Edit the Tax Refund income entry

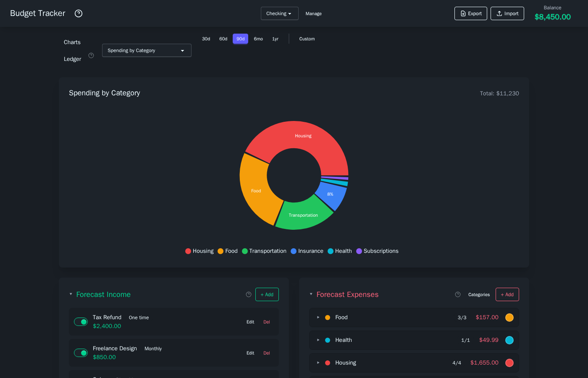[250, 322]
